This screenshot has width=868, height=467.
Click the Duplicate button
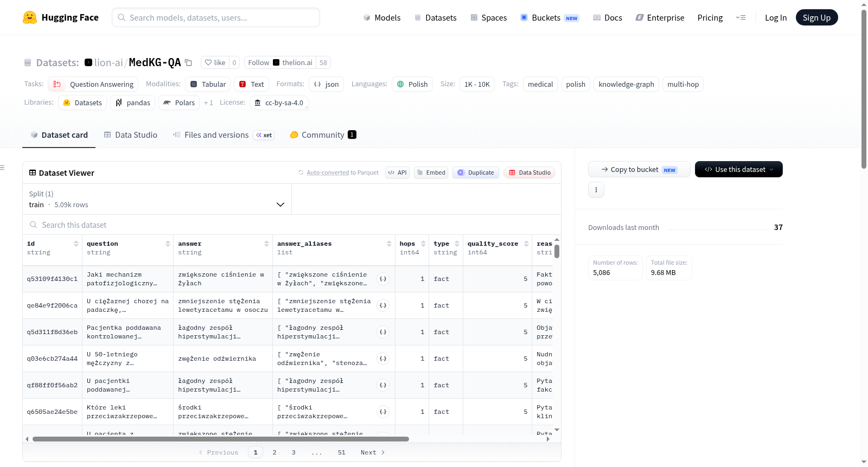(x=475, y=172)
